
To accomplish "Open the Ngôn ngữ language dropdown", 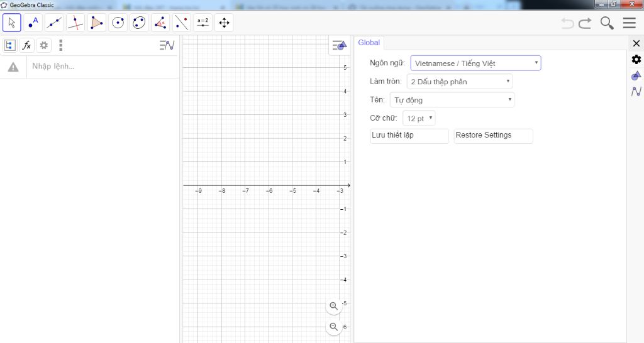I will [475, 63].
